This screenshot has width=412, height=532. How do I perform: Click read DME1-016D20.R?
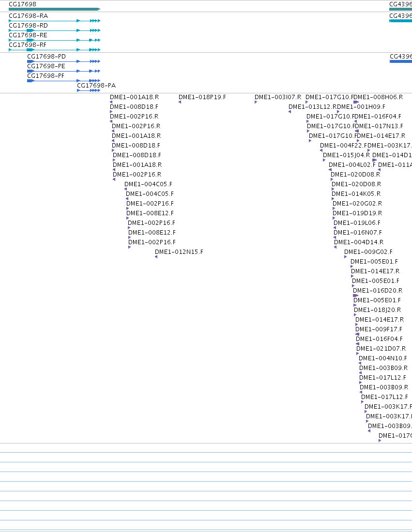tap(378, 291)
